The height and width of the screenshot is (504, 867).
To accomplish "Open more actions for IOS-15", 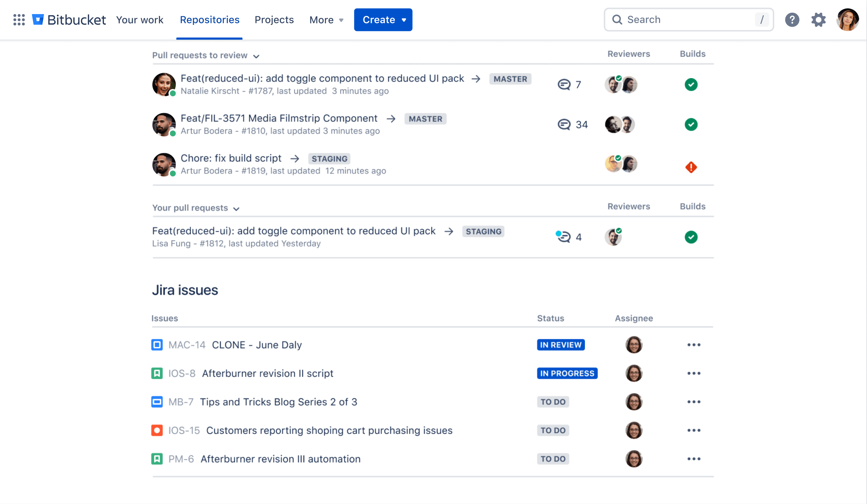I will [694, 430].
